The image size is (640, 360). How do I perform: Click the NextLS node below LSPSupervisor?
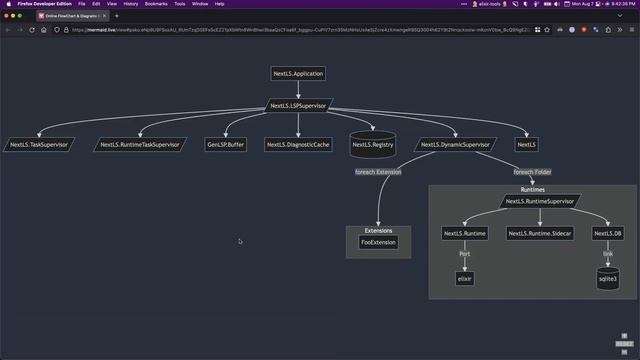(527, 144)
